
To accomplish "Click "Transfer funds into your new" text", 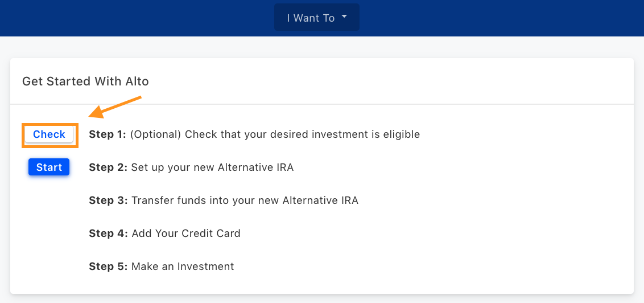I will [x=205, y=200].
